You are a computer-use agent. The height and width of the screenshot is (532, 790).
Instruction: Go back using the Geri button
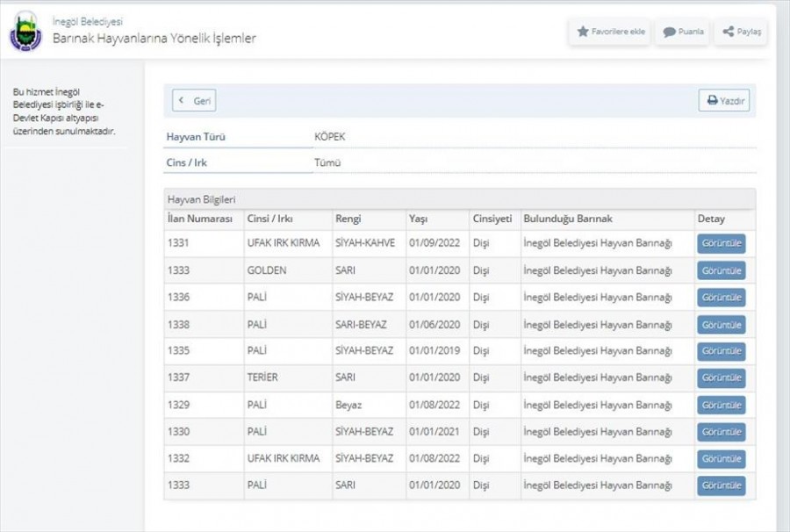coord(194,101)
